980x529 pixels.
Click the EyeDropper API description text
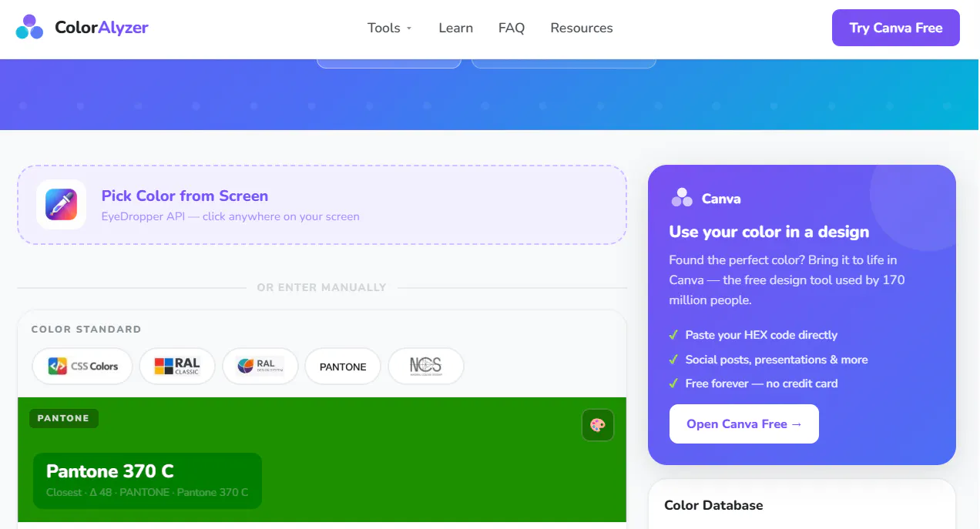[230, 216]
